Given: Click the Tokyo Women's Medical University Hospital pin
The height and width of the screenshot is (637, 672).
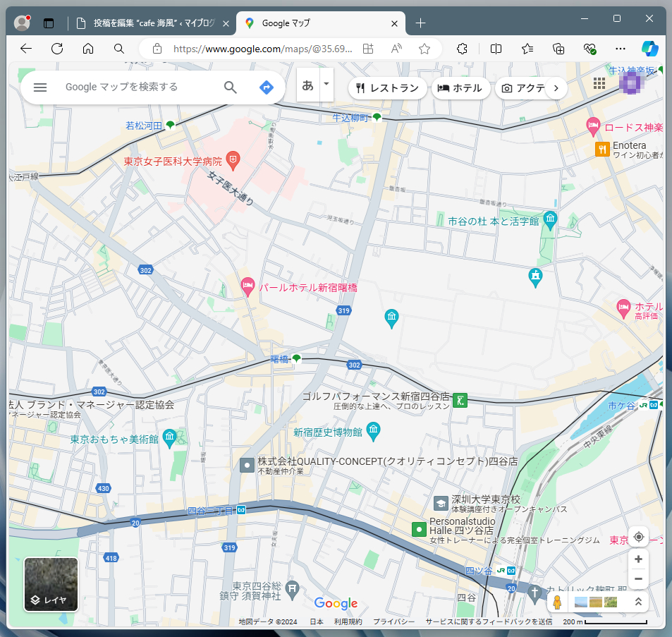Looking at the screenshot, I should pyautogui.click(x=233, y=161).
